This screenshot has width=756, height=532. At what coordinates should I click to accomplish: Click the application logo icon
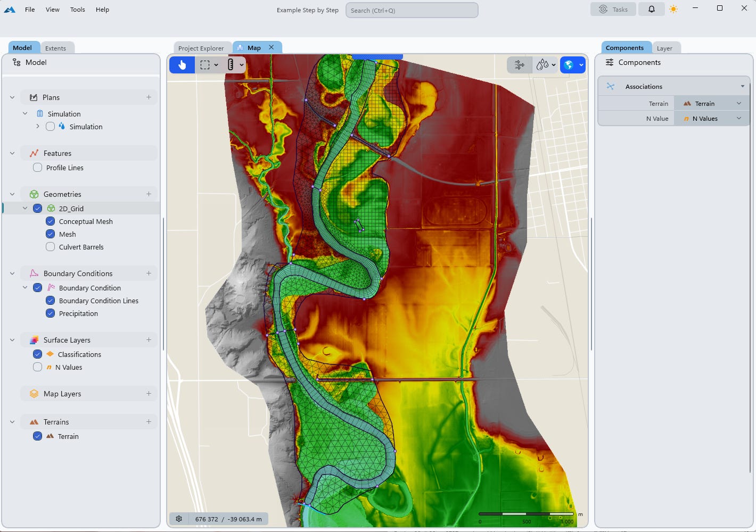click(10, 10)
